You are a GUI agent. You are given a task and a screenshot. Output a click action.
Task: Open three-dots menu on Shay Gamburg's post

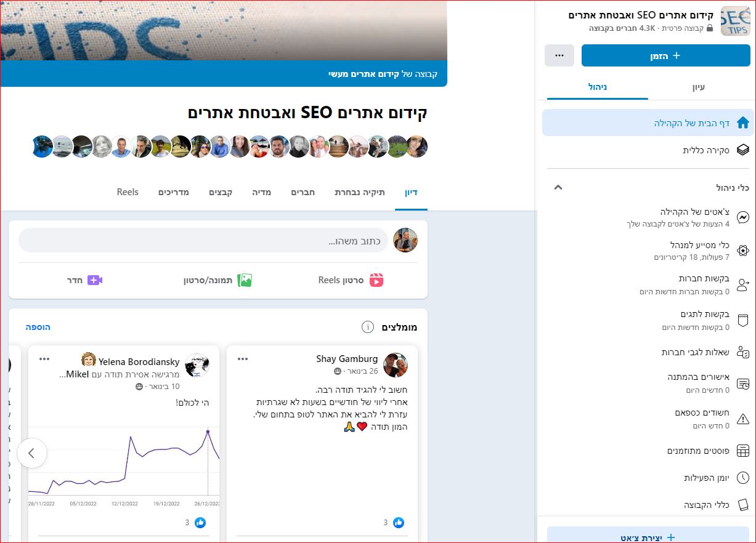pos(243,359)
